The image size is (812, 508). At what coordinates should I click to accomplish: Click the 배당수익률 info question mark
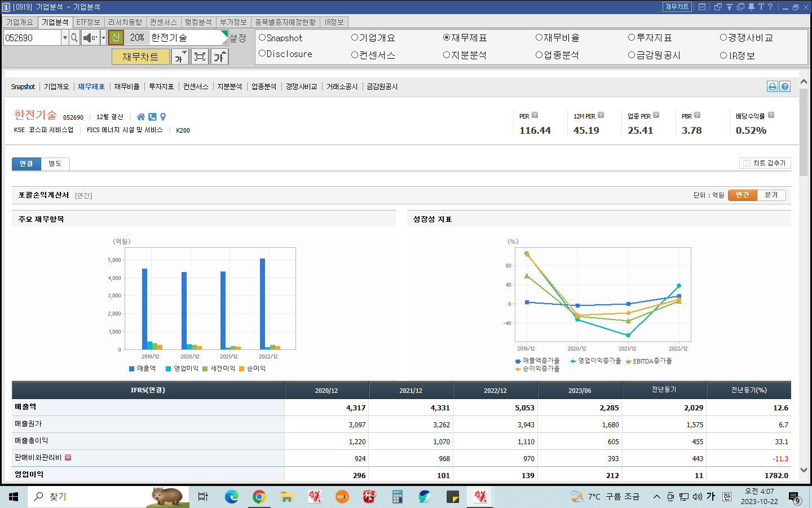coord(771,115)
